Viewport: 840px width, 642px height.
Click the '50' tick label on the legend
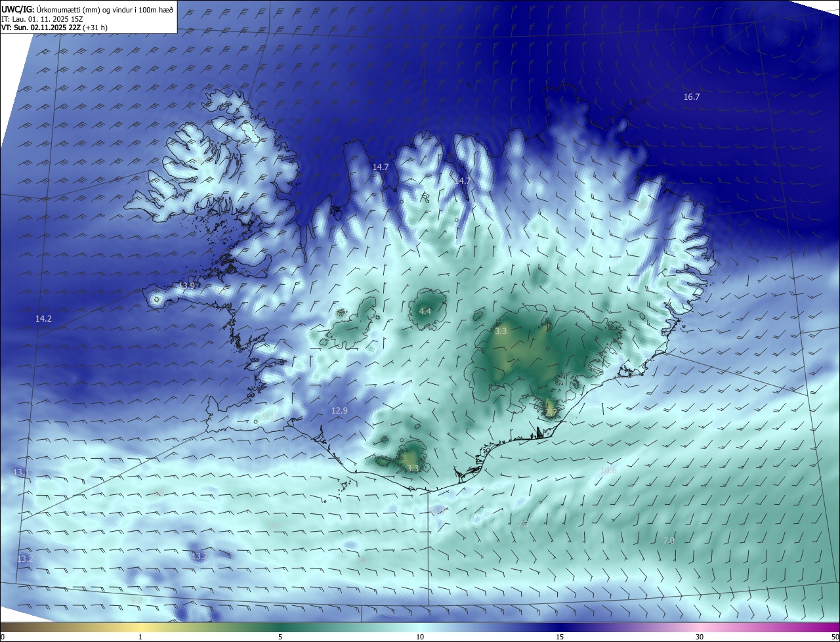coord(835,637)
